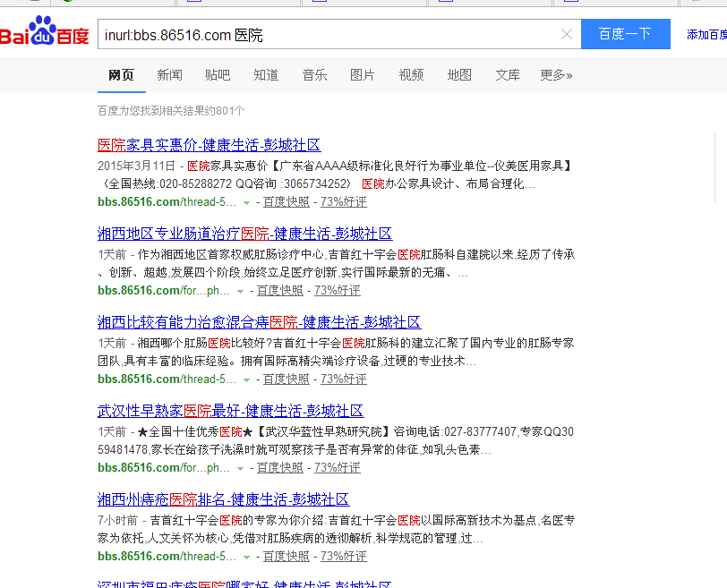Click the Baidu logo
Viewport: 727px width, 588px height.
45,35
